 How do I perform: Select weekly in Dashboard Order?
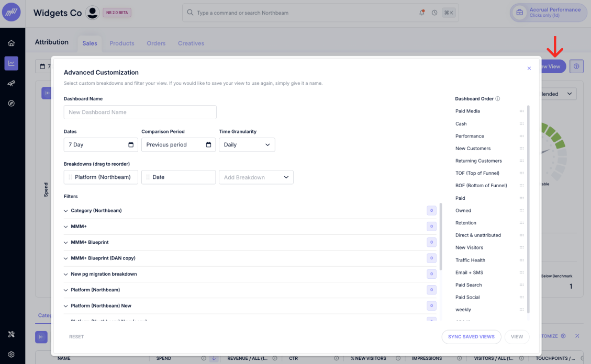point(463,310)
